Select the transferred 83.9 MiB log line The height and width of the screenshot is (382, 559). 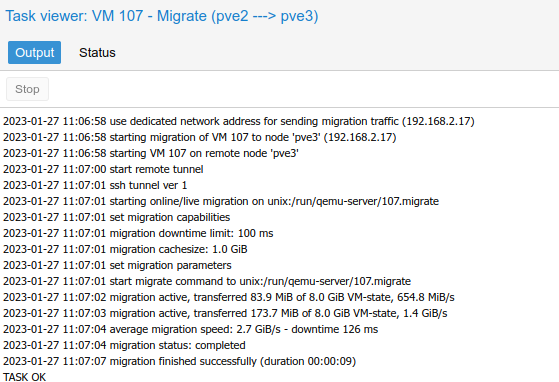click(x=229, y=298)
